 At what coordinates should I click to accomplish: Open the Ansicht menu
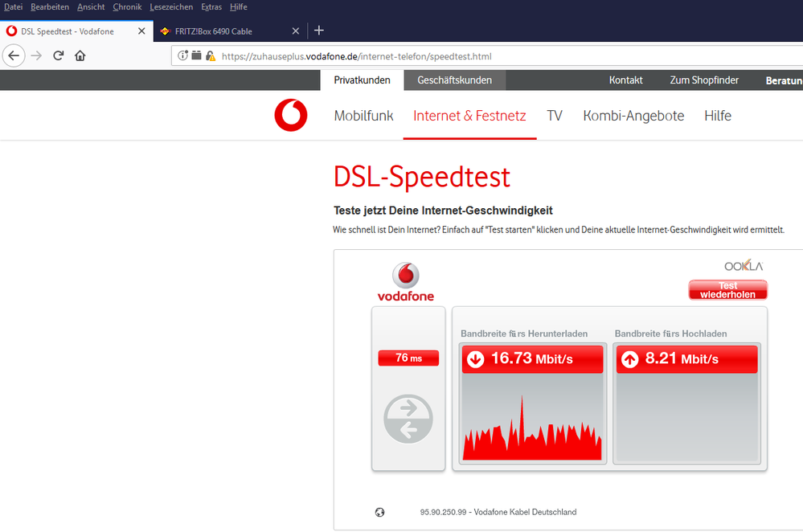pyautogui.click(x=91, y=6)
